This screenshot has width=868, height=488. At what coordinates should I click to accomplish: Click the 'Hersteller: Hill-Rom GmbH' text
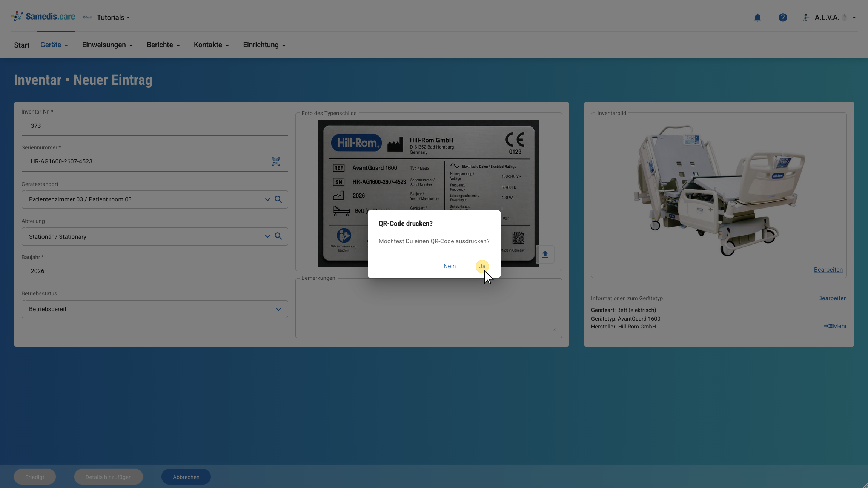(x=624, y=327)
